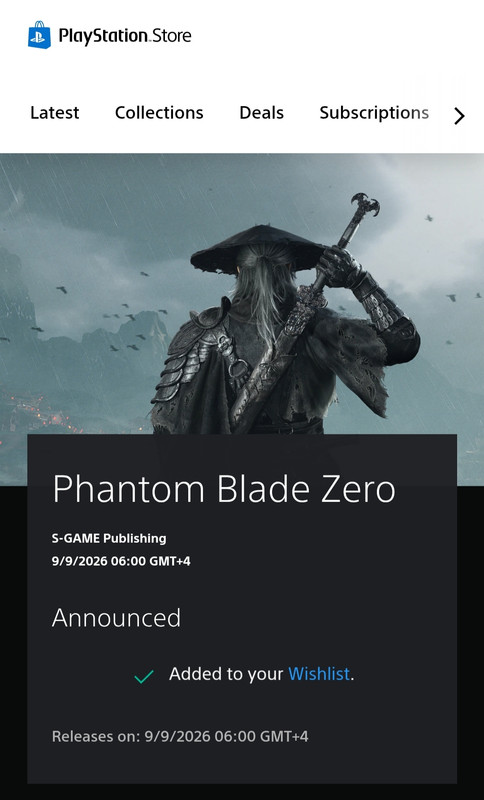Open the S-GAME Publishing publisher name
484x800 pixels.
point(109,538)
